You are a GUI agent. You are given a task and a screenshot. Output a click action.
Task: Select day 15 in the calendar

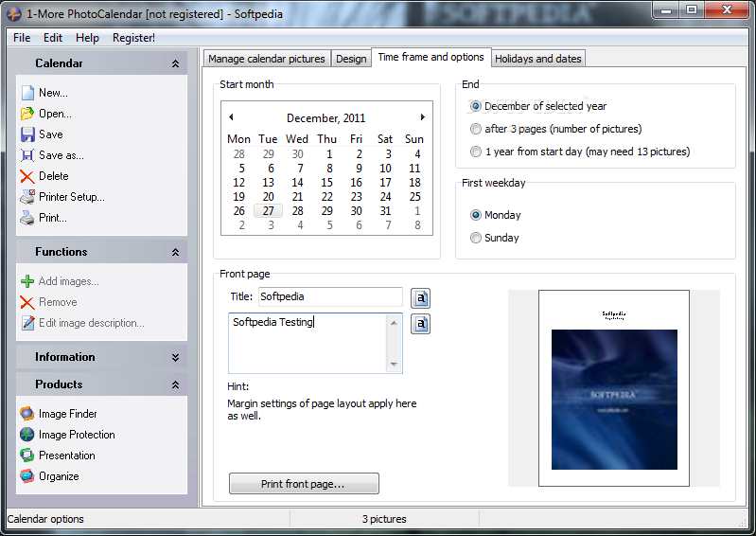326,183
